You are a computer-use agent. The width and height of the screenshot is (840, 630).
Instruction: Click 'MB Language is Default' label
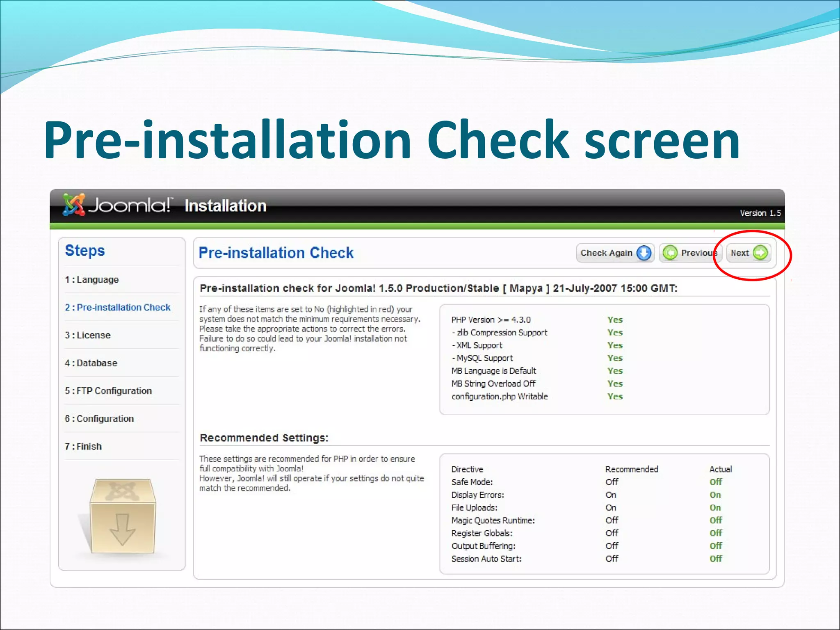[494, 371]
